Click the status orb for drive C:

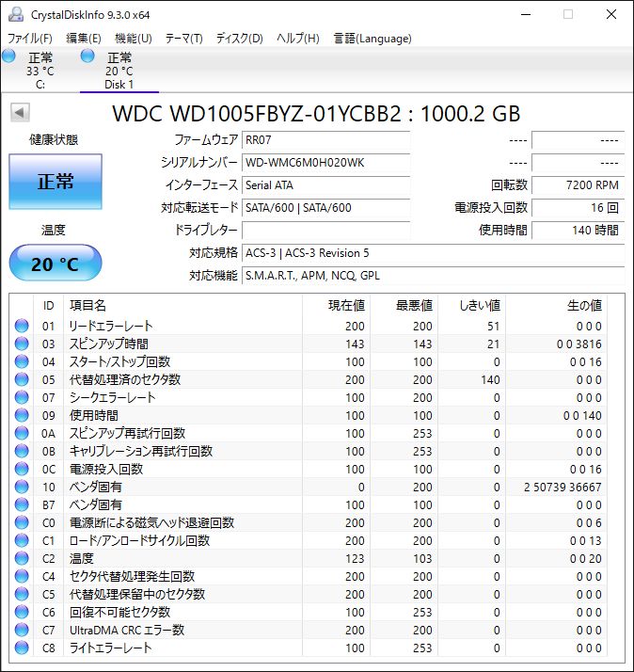point(9,56)
